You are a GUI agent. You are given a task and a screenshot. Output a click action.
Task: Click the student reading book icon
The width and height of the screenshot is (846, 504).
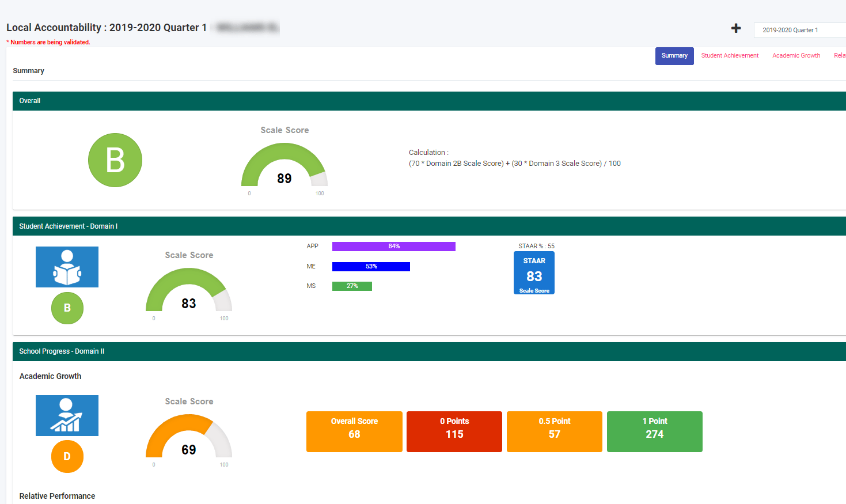click(x=67, y=267)
